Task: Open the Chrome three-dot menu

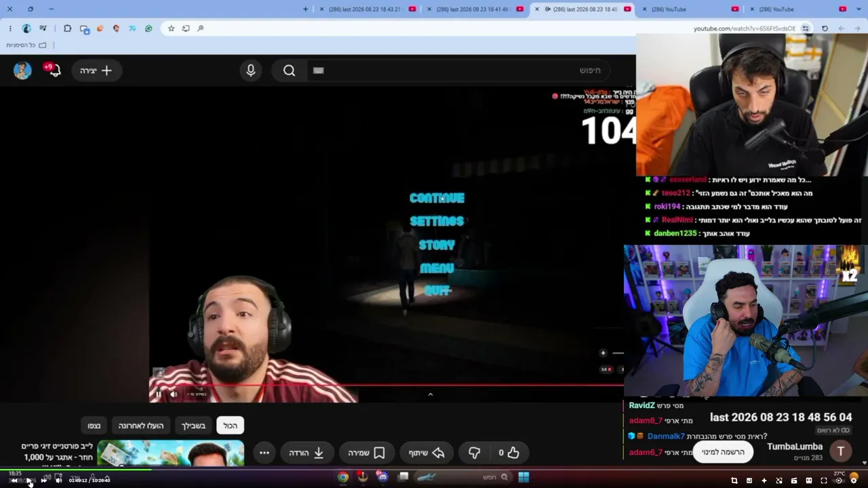Action: pyautogui.click(x=10, y=28)
